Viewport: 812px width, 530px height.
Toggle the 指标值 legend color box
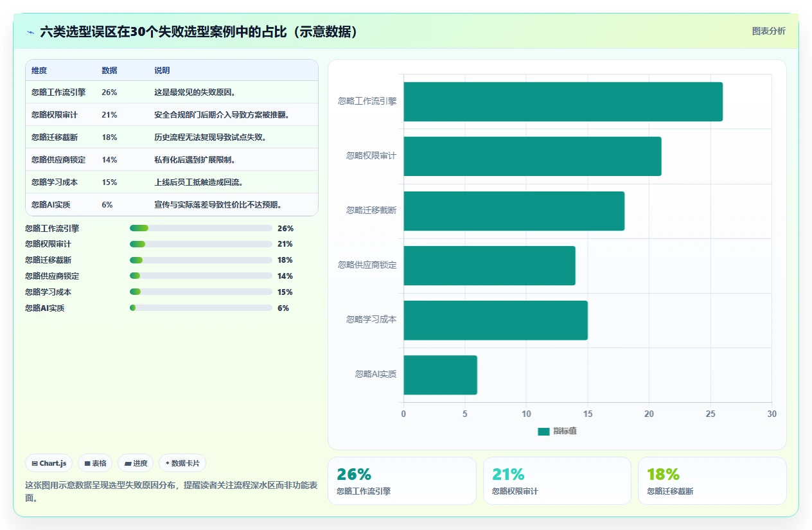click(543, 431)
